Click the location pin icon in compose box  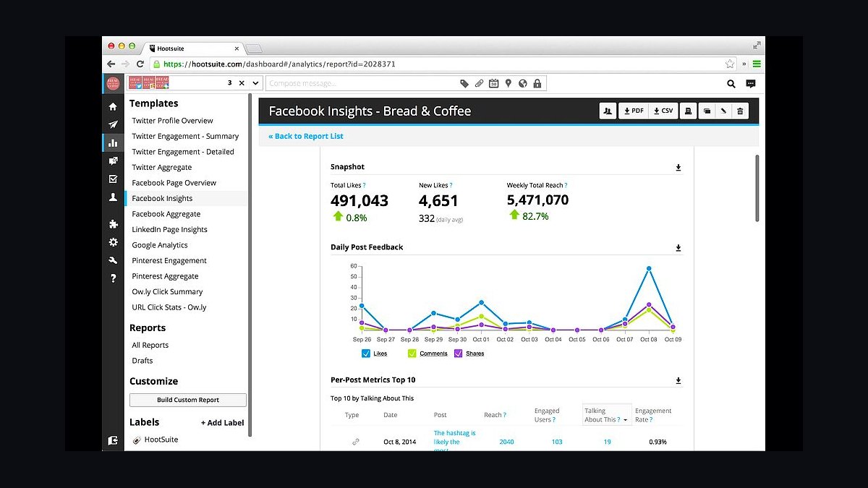tap(509, 84)
